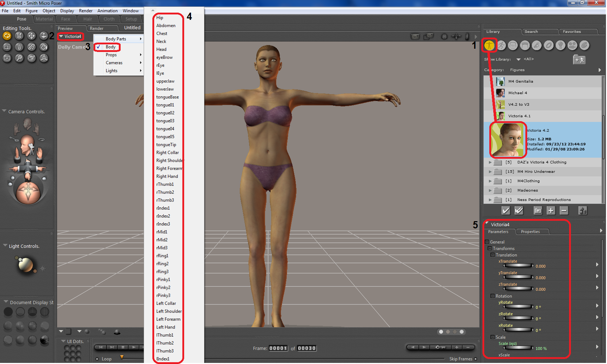Viewport: 607px width, 364px height.
Task: Switch to the Favorites library tab
Action: 579,32
